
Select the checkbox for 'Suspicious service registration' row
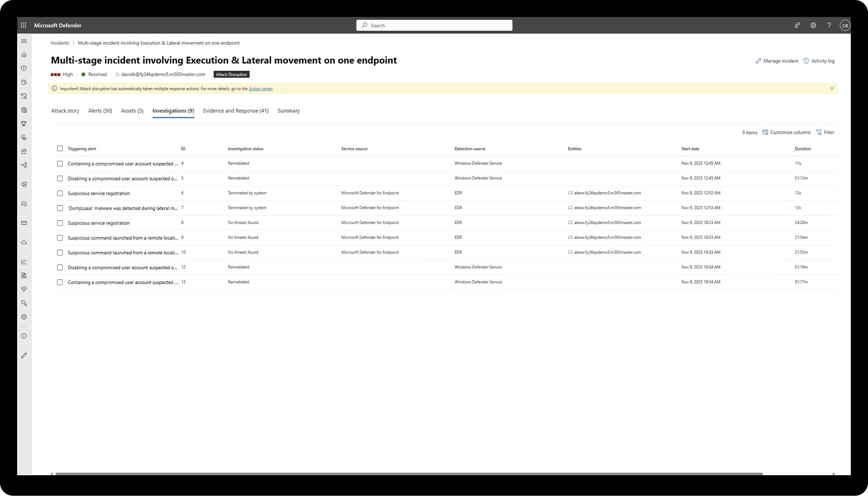[x=60, y=193]
